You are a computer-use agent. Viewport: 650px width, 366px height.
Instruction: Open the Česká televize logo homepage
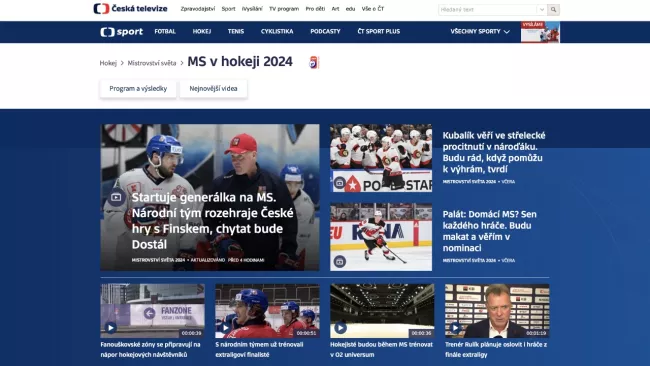click(x=130, y=9)
